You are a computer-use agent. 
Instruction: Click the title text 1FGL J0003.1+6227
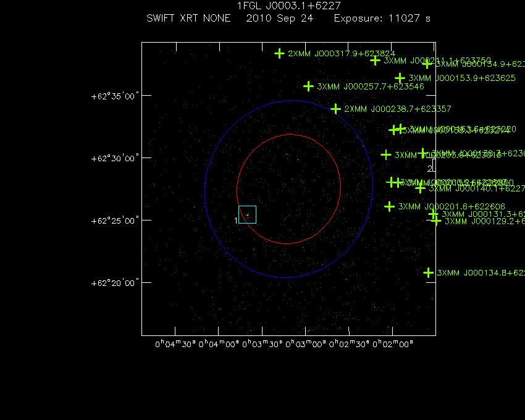(289, 6)
